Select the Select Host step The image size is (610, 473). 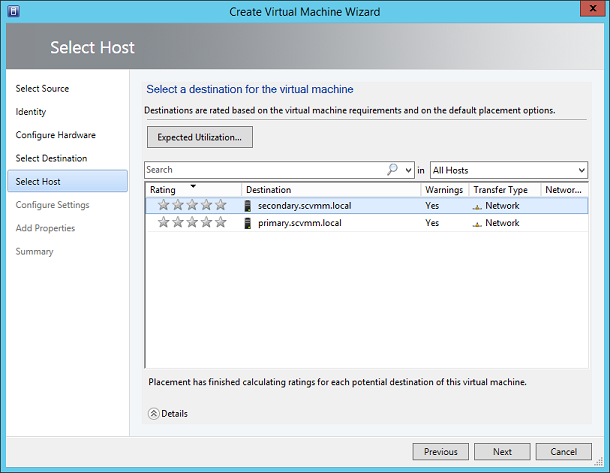pos(68,181)
